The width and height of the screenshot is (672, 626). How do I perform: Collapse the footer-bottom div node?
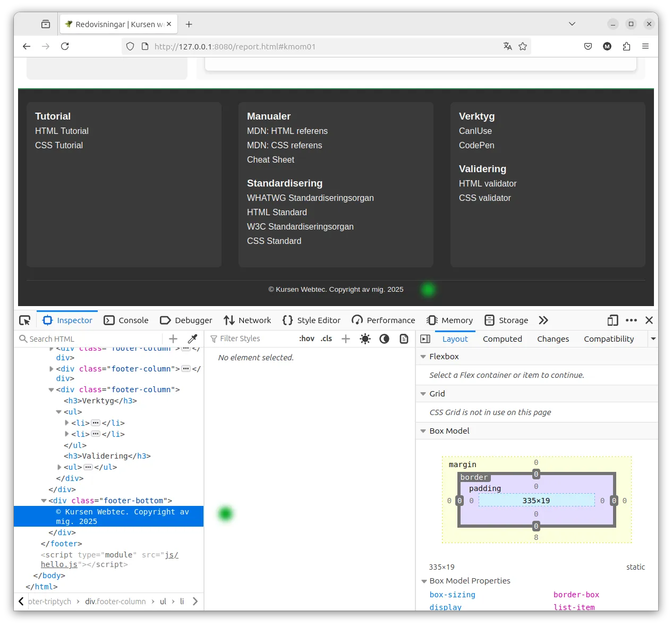coord(44,501)
